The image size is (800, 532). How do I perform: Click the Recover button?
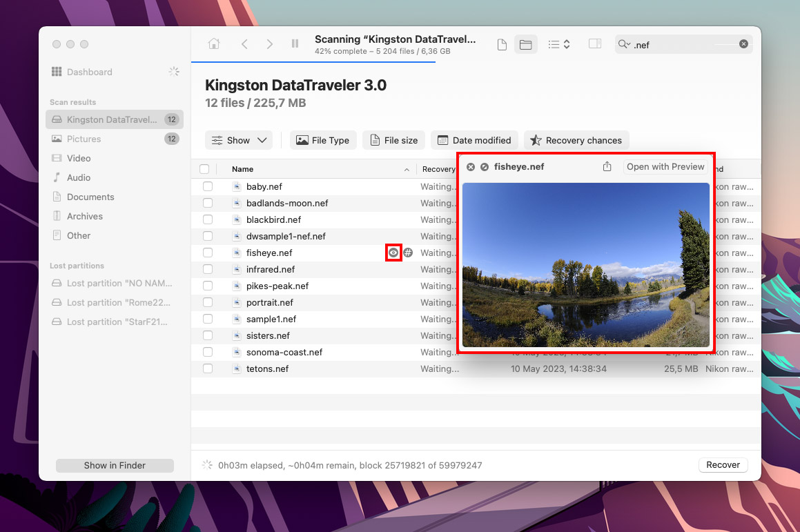point(723,465)
